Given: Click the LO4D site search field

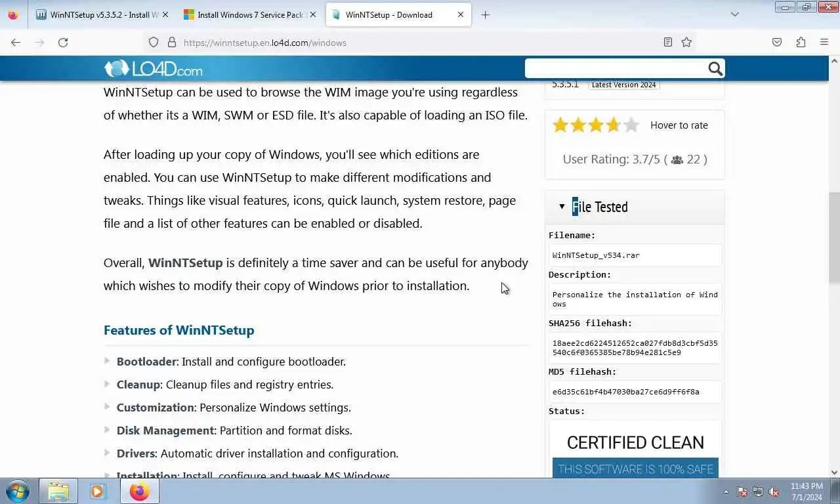Looking at the screenshot, I should [614, 68].
